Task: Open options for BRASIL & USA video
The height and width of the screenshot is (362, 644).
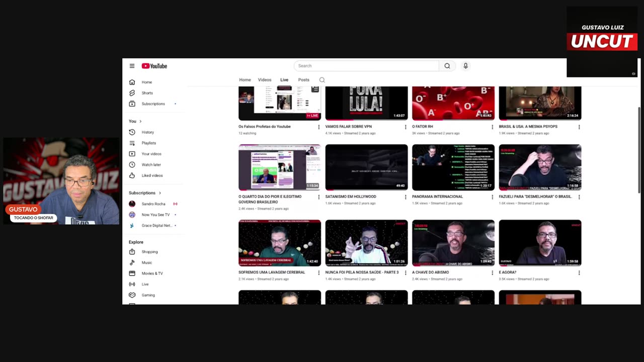Action: pyautogui.click(x=579, y=127)
